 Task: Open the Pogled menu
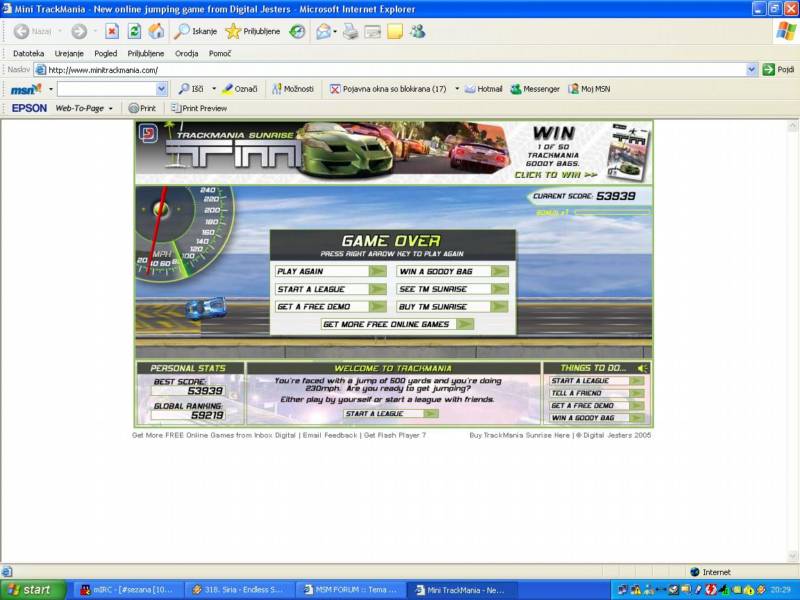click(x=106, y=53)
